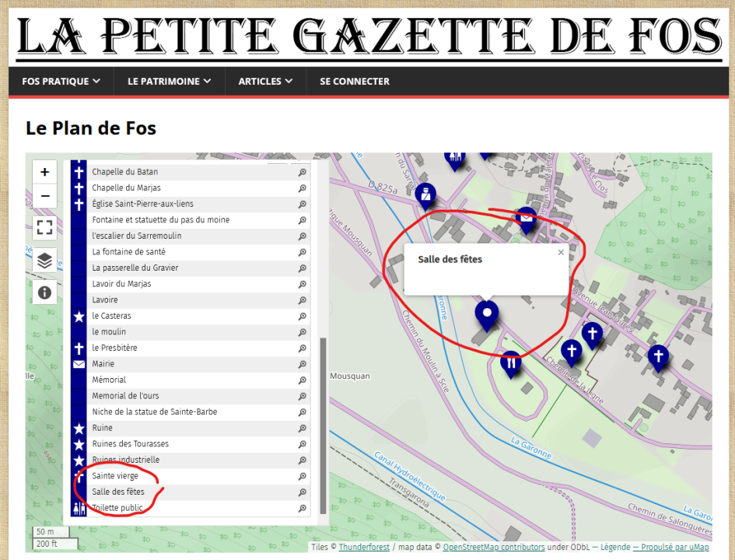
Task: Expand the Le Patrimoine dropdown menu
Action: coord(170,81)
